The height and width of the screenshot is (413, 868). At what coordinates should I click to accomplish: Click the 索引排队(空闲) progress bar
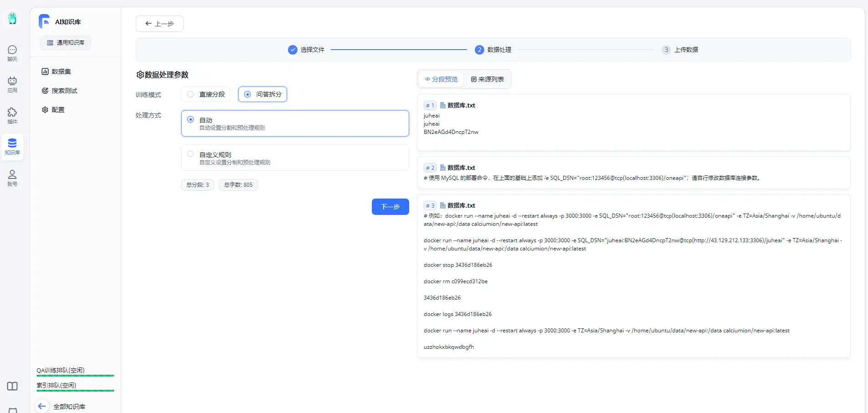[75, 391]
